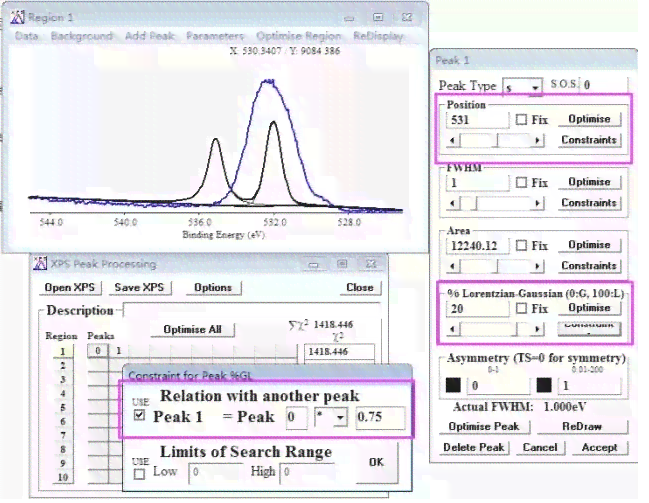
Task: Click the Delete Peak button
Action: pos(474,448)
